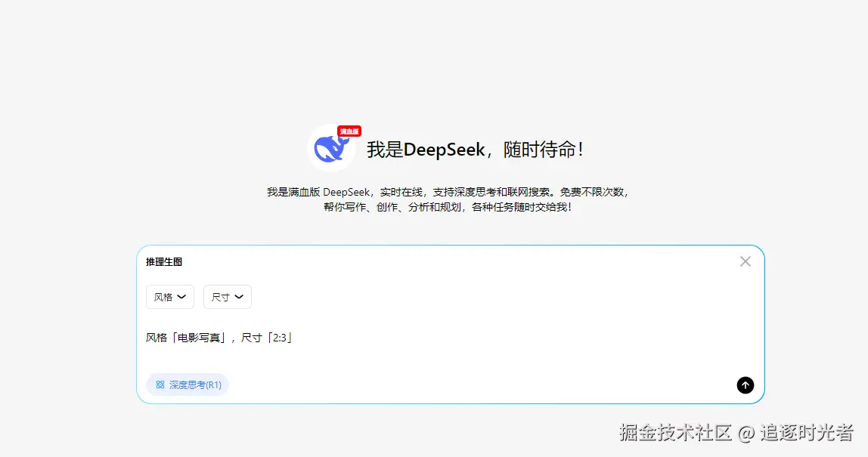Send the prompt with the arrow button
The width and height of the screenshot is (868, 457).
pos(745,385)
